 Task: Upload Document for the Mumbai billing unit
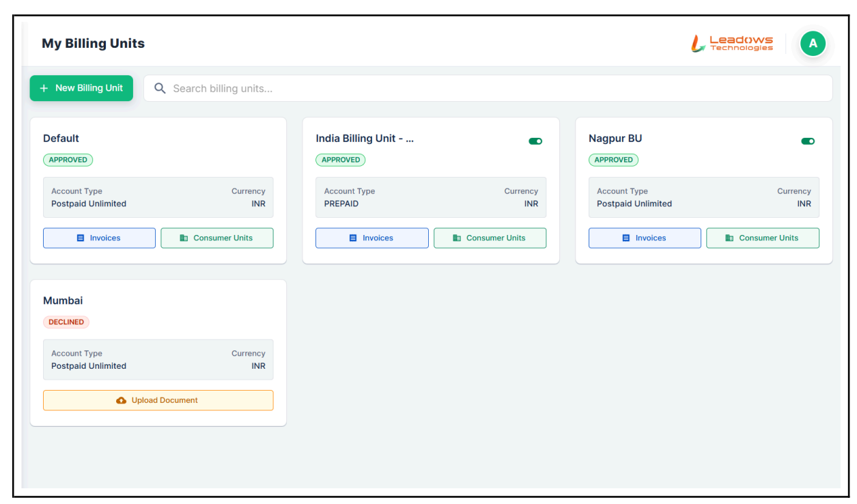tap(158, 400)
